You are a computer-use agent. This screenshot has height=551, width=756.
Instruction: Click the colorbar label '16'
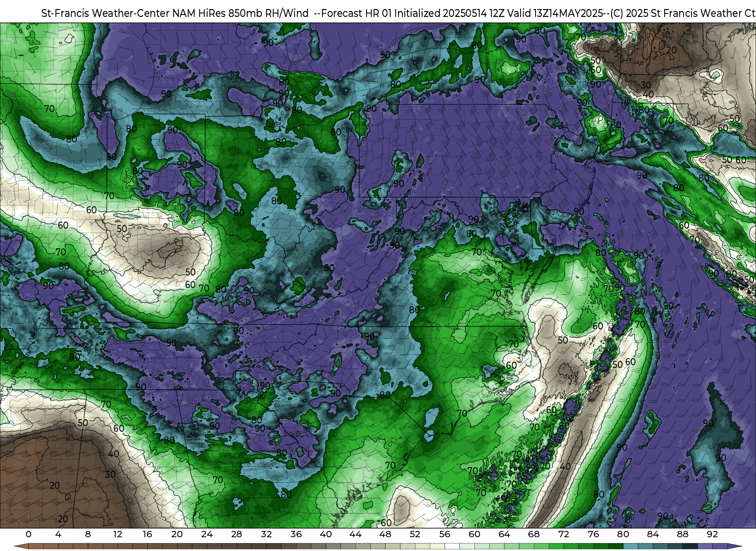click(x=147, y=534)
